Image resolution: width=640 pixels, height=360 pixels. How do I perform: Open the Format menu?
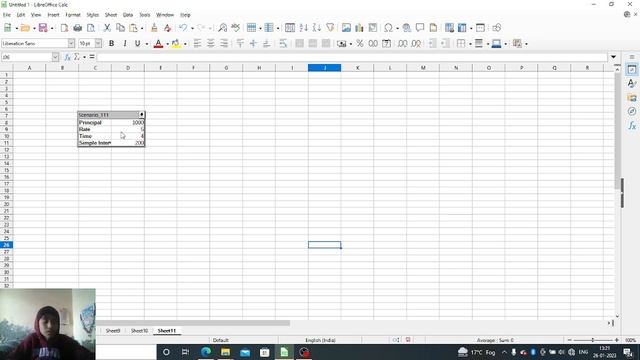(x=73, y=15)
